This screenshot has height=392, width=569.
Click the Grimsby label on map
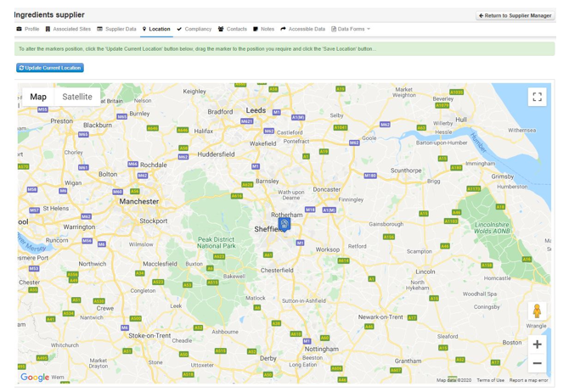503,176
